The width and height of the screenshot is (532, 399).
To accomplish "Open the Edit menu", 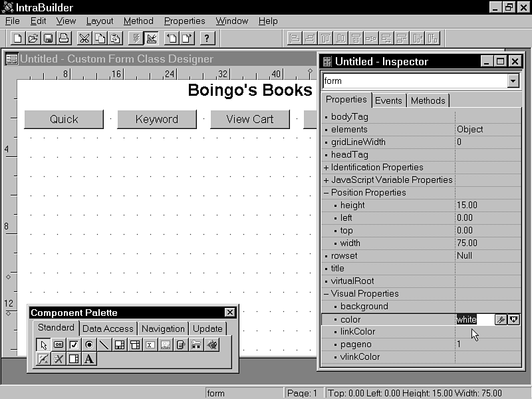I will click(x=38, y=21).
